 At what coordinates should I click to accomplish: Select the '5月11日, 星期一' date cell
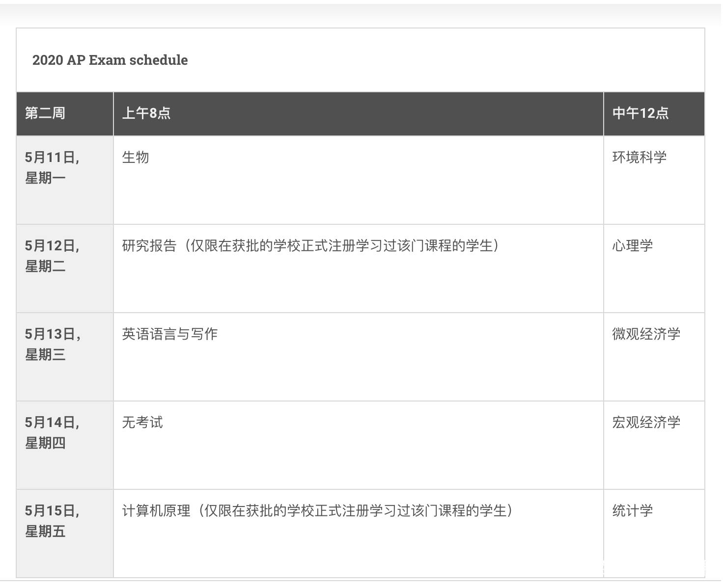point(52,167)
